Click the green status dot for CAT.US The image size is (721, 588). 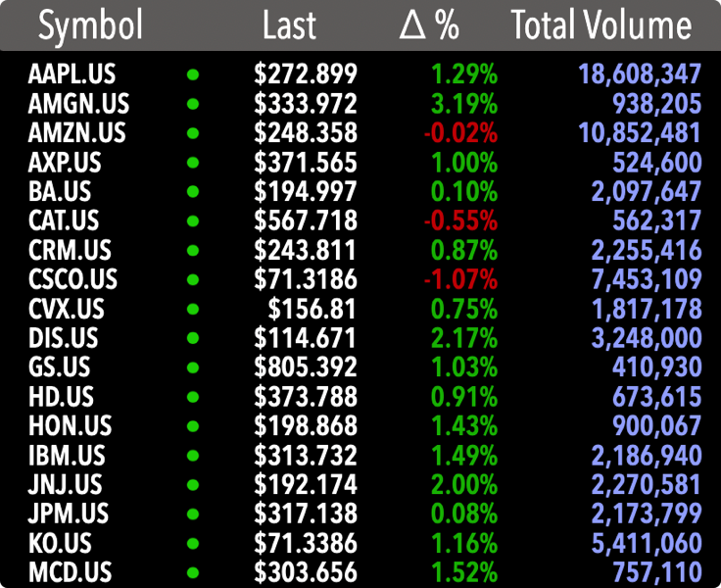193,220
